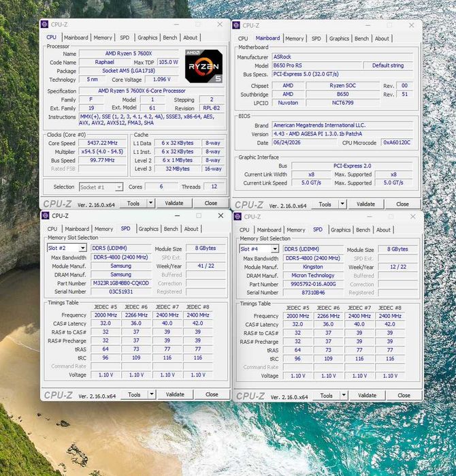This screenshot has height=476, width=456.
Task: Click Validate button in Slot #2 SPD window
Action: point(175,394)
